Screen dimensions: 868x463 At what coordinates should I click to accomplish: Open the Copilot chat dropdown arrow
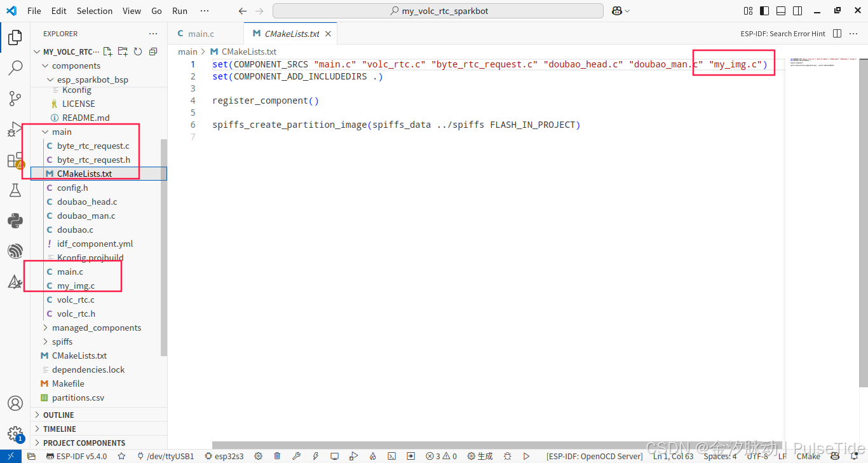point(627,11)
